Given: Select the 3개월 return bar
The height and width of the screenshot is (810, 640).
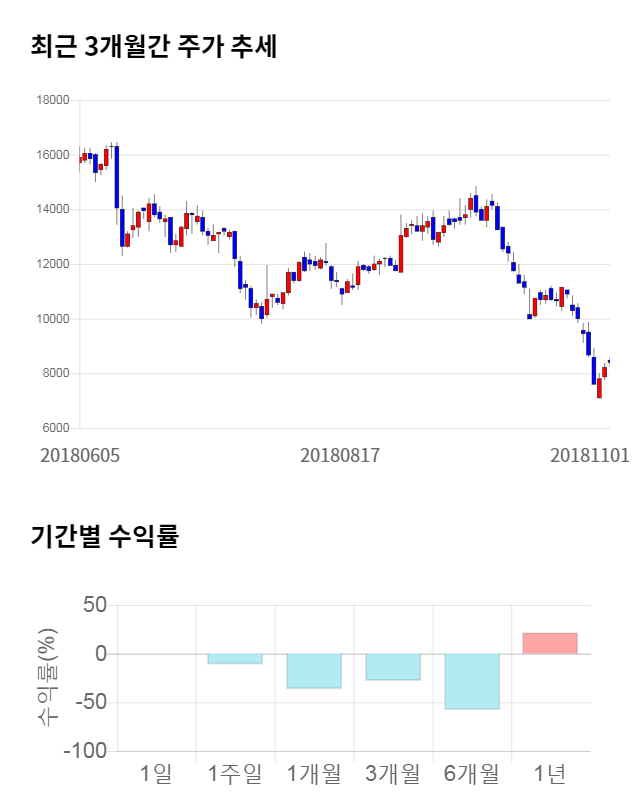Looking at the screenshot, I should (x=393, y=667).
